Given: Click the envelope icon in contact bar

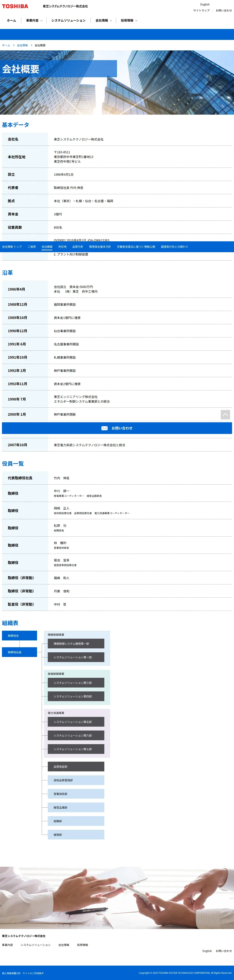Looking at the screenshot, I should pos(105,428).
